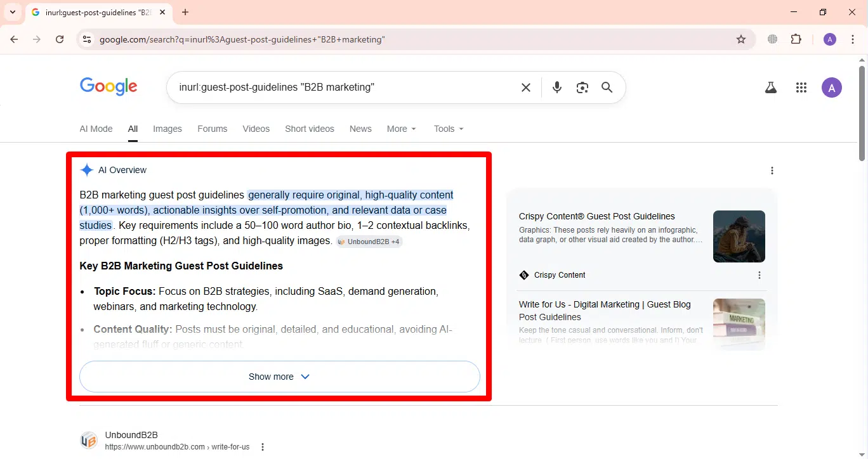This screenshot has height=459, width=868.
Task: Open Google account avatar on page
Action: pyautogui.click(x=832, y=87)
